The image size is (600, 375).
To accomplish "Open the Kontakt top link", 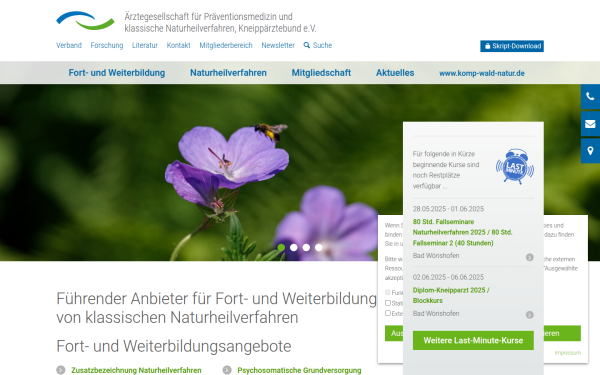I will (x=178, y=45).
